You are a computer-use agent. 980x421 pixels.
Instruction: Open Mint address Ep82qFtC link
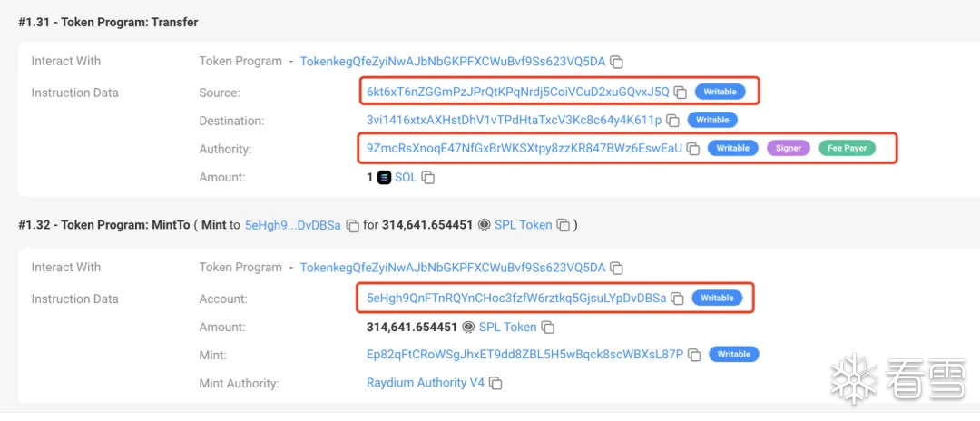pyautogui.click(x=524, y=354)
